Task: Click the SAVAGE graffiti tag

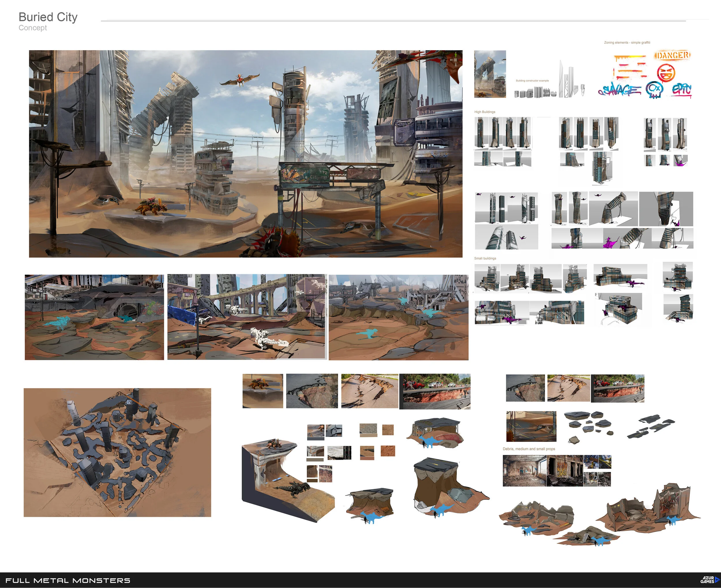Action: click(x=620, y=90)
